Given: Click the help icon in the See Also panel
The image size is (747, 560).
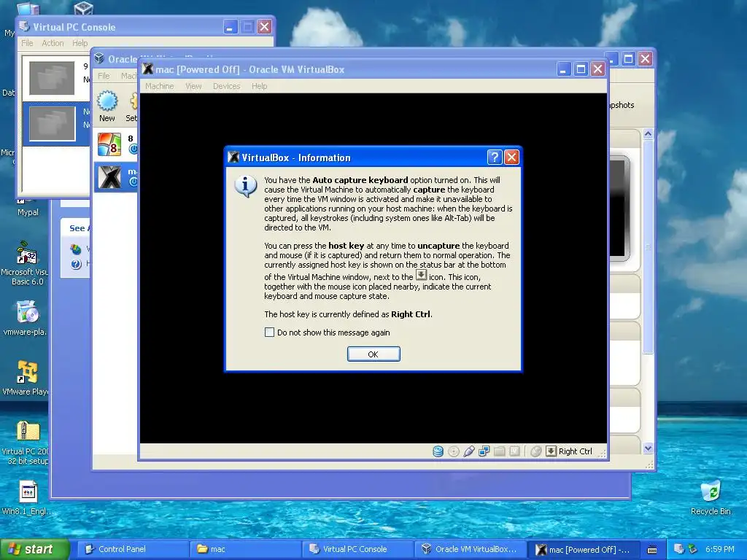Looking at the screenshot, I should click(76, 264).
